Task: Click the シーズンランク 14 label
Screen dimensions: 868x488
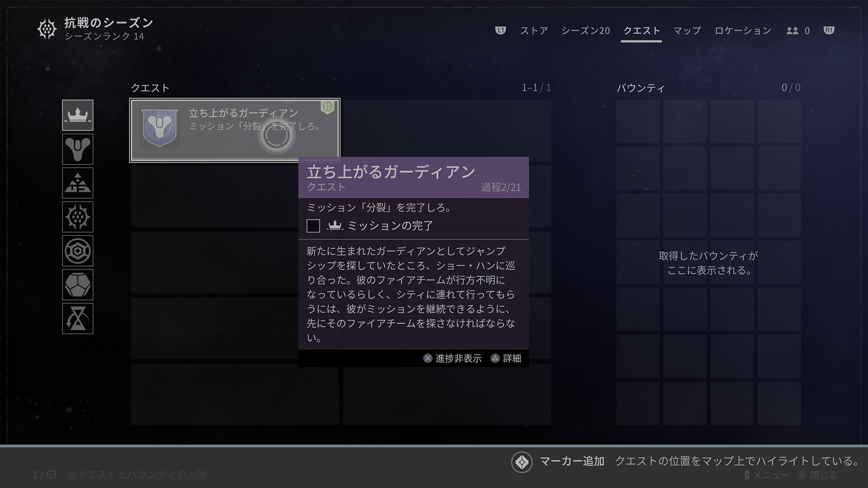Action: [x=104, y=36]
